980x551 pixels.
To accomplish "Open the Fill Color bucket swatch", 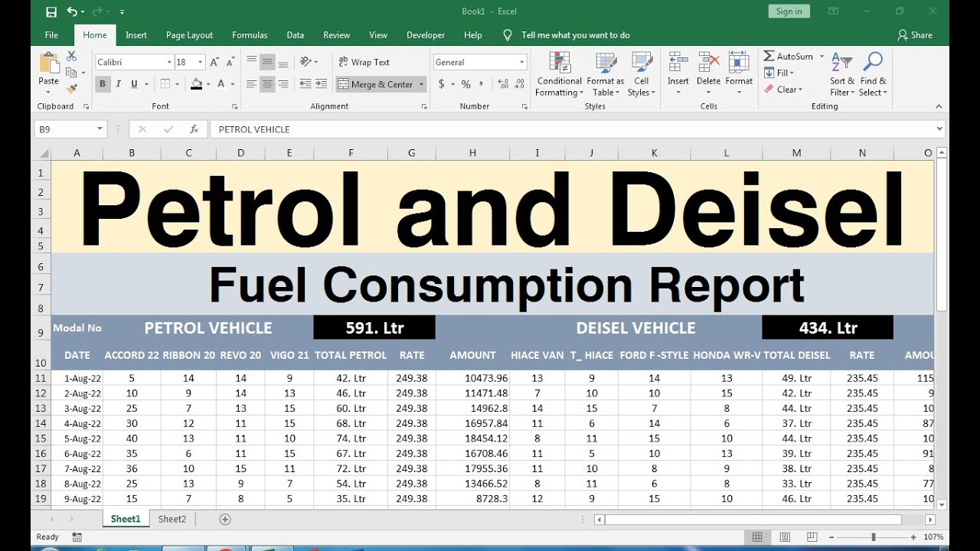I will coord(197,84).
